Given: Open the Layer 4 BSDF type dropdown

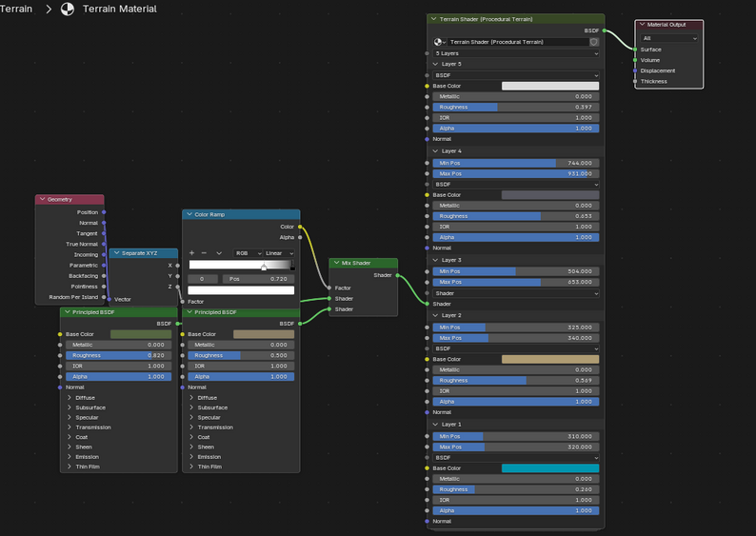Looking at the screenshot, I should coord(516,185).
